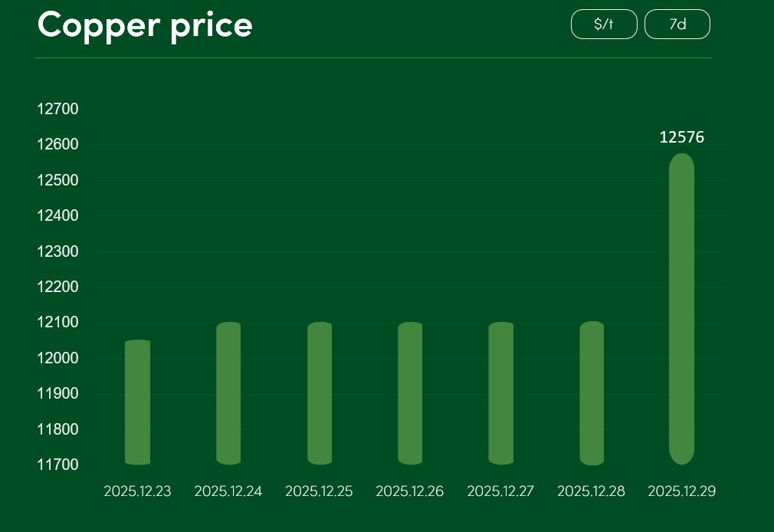This screenshot has width=774, height=532.
Task: Click the 2025.12.23 date axis label
Action: click(x=137, y=491)
